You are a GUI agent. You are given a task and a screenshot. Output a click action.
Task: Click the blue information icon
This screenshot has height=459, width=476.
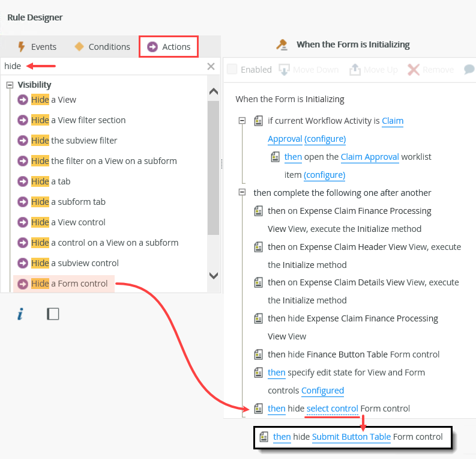[20, 314]
